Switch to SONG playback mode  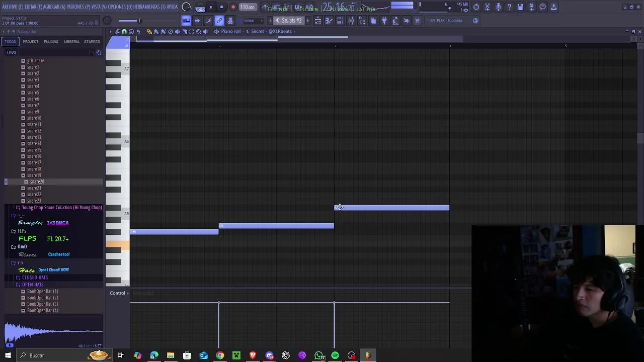[200, 9]
